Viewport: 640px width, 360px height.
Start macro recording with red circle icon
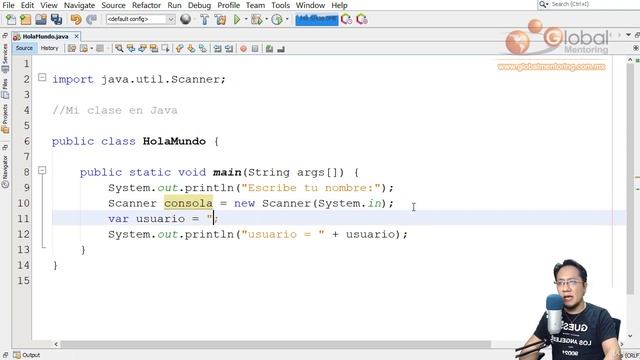point(243,49)
